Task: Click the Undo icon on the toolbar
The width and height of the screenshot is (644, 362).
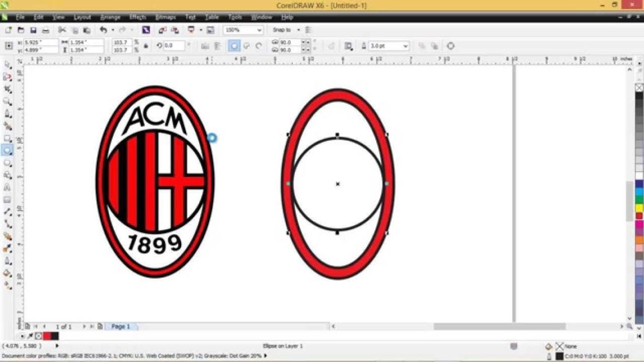Action: point(103,29)
